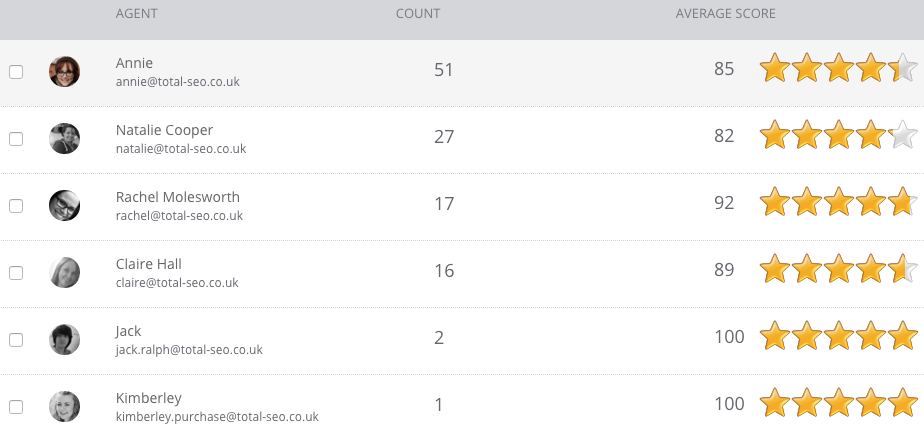Click Kimberley's avatar photo
924x437 pixels.
[64, 406]
